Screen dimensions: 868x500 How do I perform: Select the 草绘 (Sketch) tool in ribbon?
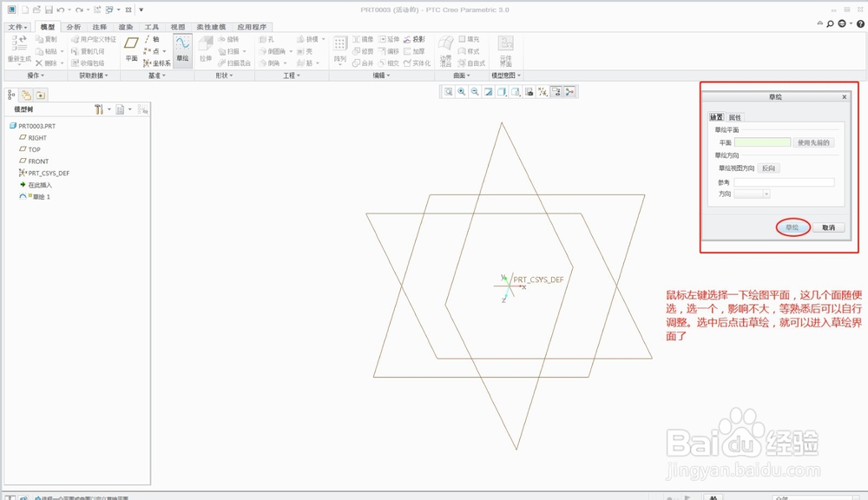(182, 49)
